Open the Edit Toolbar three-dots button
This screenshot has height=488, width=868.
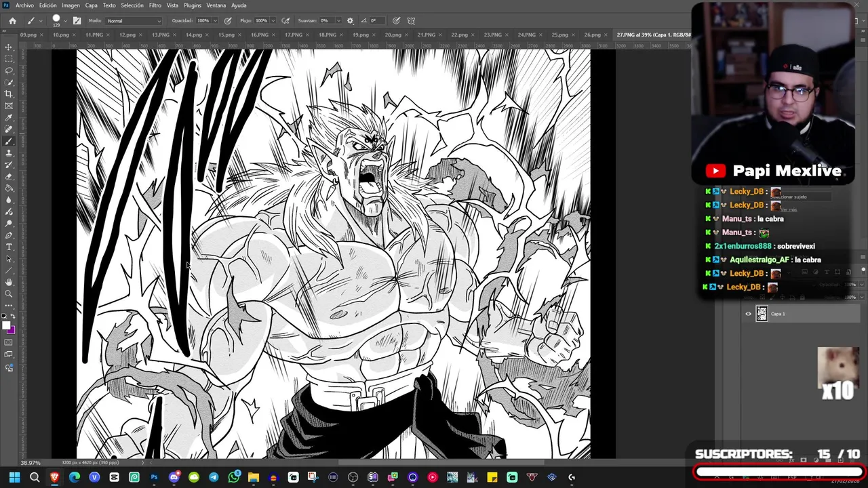9,306
